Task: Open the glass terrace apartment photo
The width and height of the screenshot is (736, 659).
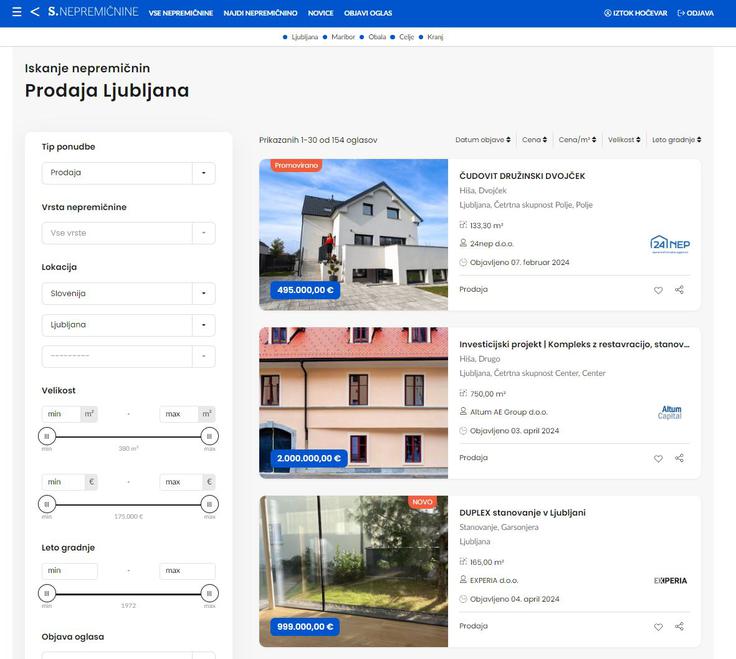Action: [353, 571]
